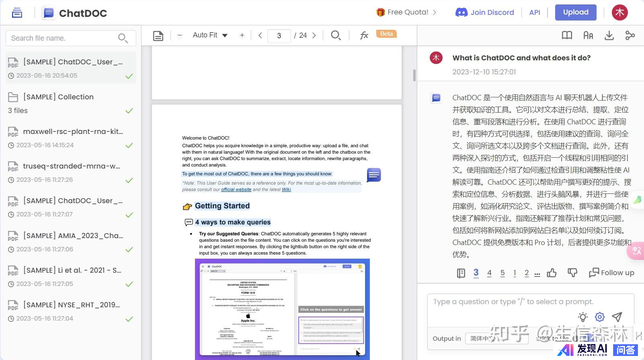Change font size with AA icon

(588, 35)
